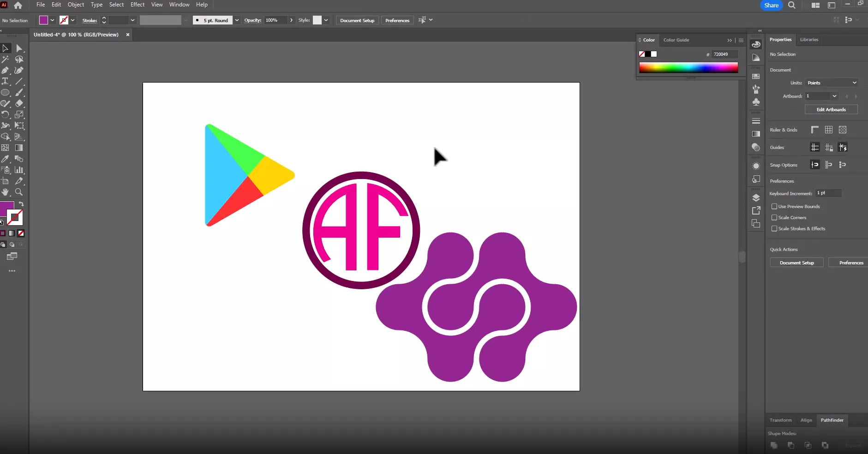Image resolution: width=868 pixels, height=454 pixels.
Task: Swap fill and stroke arrows
Action: coord(21,204)
